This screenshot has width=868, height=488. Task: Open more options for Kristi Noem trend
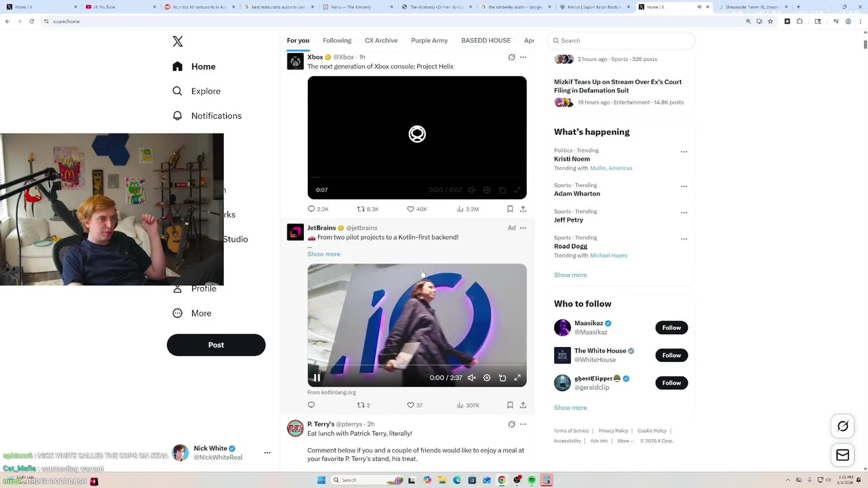(684, 152)
